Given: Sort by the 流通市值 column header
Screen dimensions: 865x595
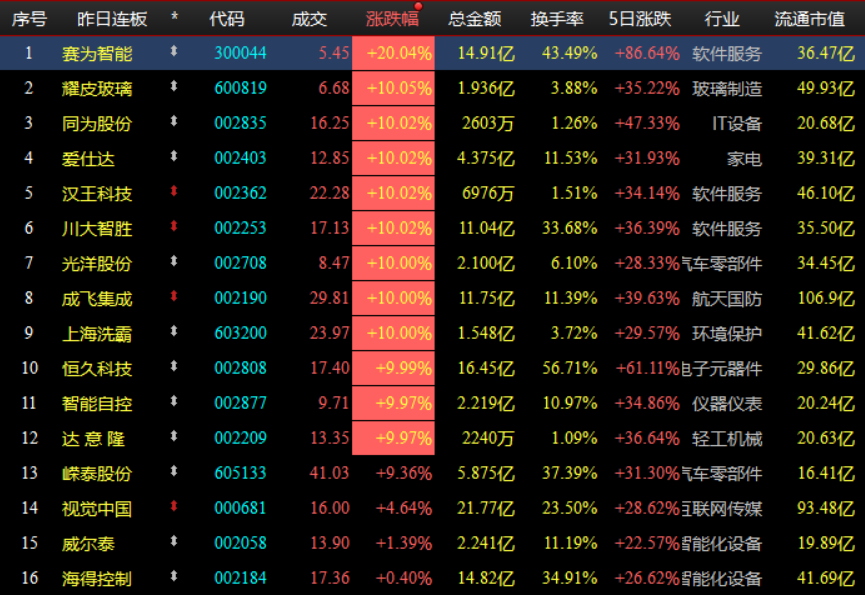Looking at the screenshot, I should click(x=810, y=19).
